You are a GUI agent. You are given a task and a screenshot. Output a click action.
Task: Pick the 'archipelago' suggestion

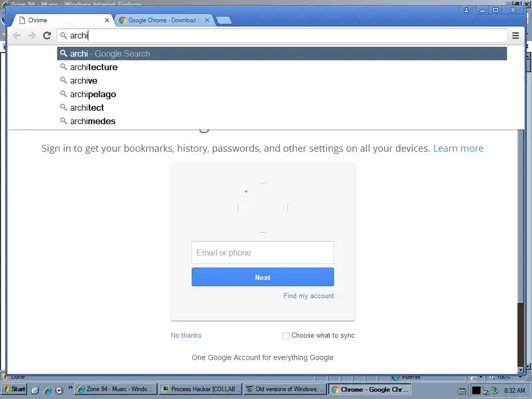tap(282, 95)
